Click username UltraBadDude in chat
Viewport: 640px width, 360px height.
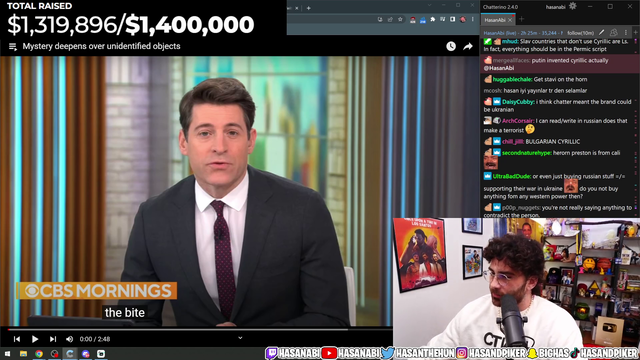(x=512, y=176)
